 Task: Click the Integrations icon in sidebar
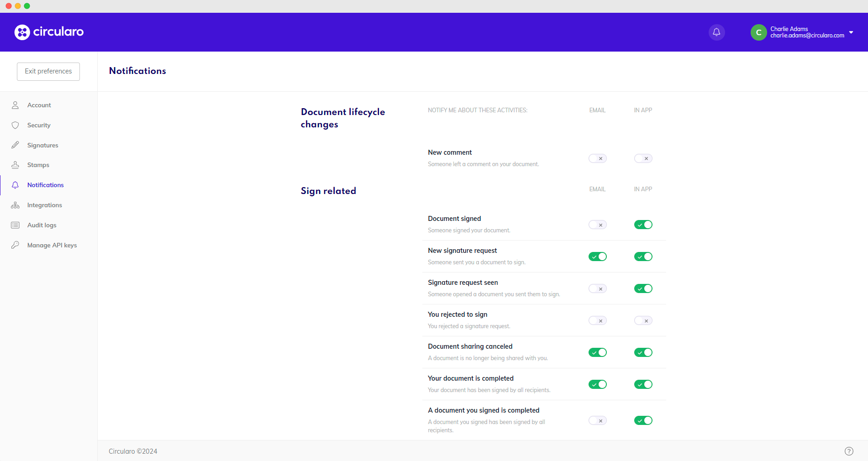(15, 205)
